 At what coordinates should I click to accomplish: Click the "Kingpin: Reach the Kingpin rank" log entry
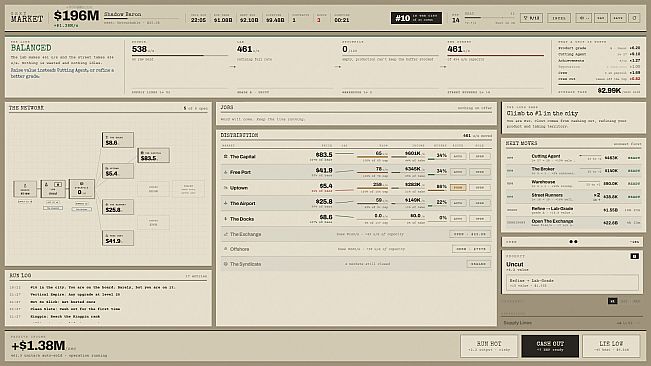point(65,317)
